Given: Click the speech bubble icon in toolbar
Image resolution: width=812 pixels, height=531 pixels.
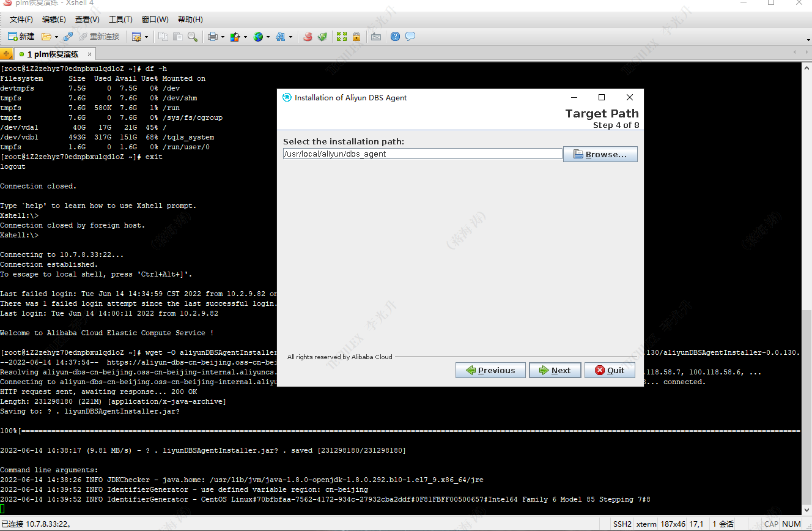Looking at the screenshot, I should pos(410,37).
